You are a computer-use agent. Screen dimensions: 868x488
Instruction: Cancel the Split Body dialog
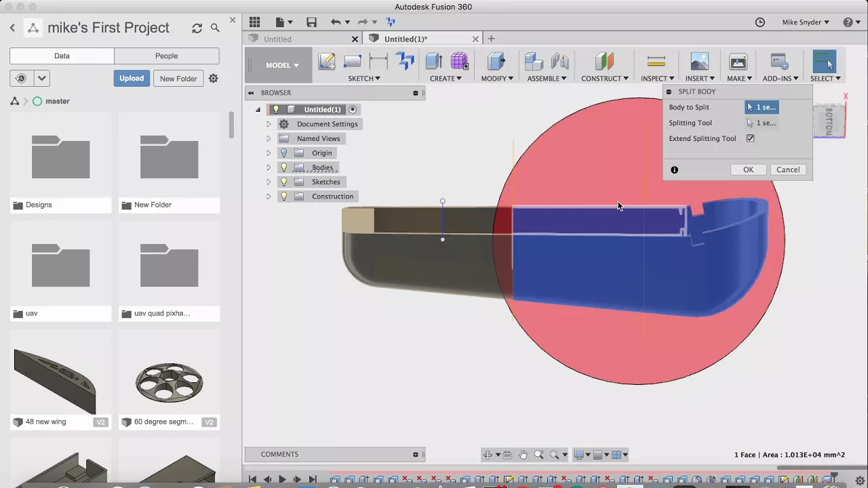(788, 169)
